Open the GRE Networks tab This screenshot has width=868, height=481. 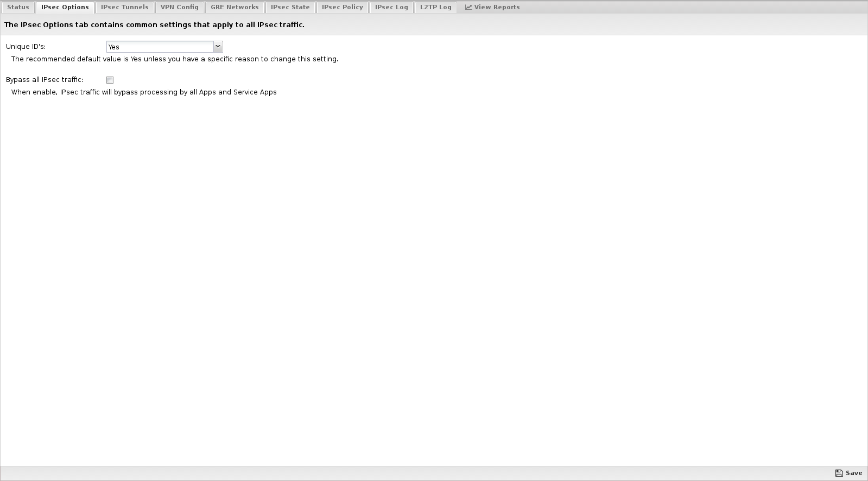235,7
